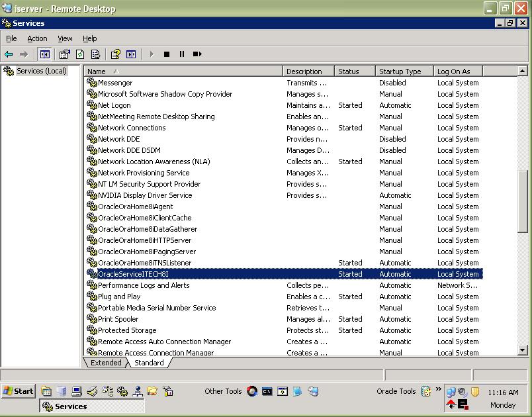Select Services (Local) in tree

pos(41,71)
